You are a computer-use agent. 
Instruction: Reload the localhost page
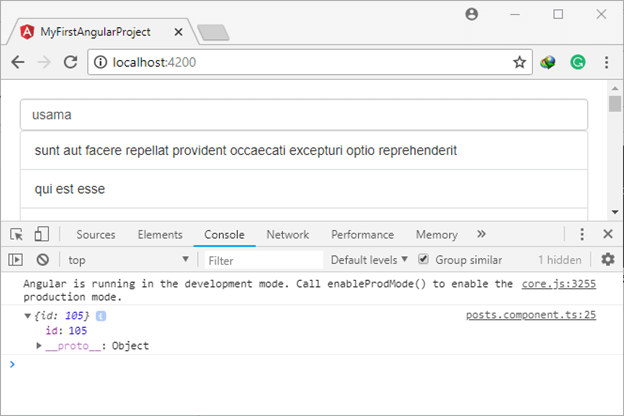point(70,62)
